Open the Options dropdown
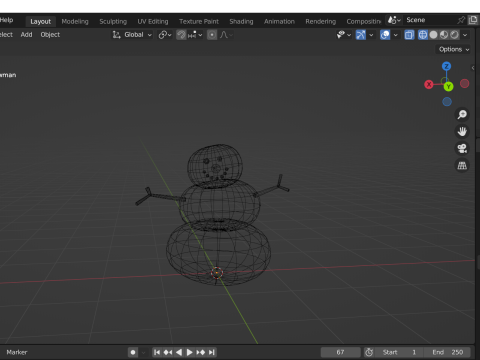480x360 pixels. click(454, 49)
